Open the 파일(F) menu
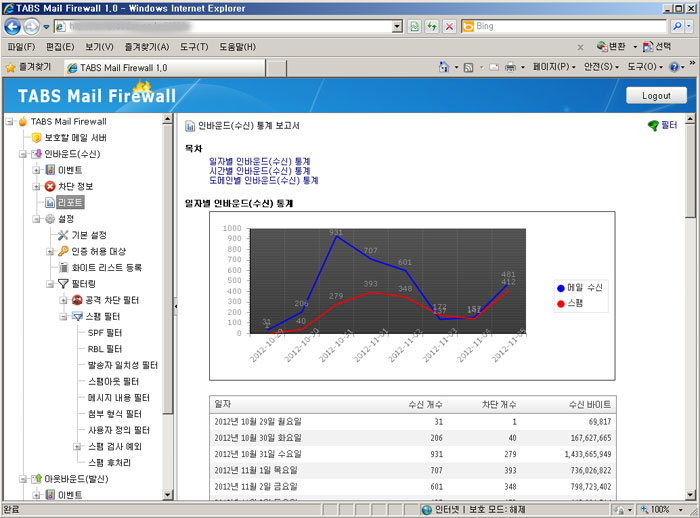The width and height of the screenshot is (700, 518). pyautogui.click(x=21, y=47)
